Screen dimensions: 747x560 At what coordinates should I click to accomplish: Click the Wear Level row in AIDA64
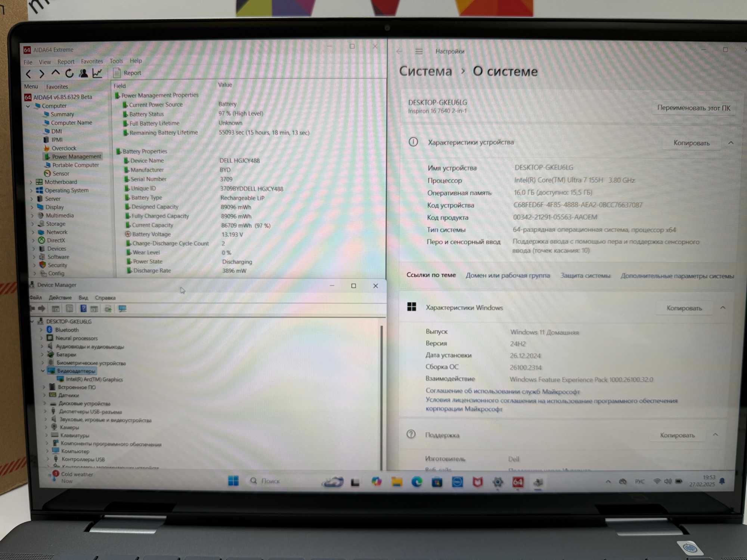[x=146, y=253]
